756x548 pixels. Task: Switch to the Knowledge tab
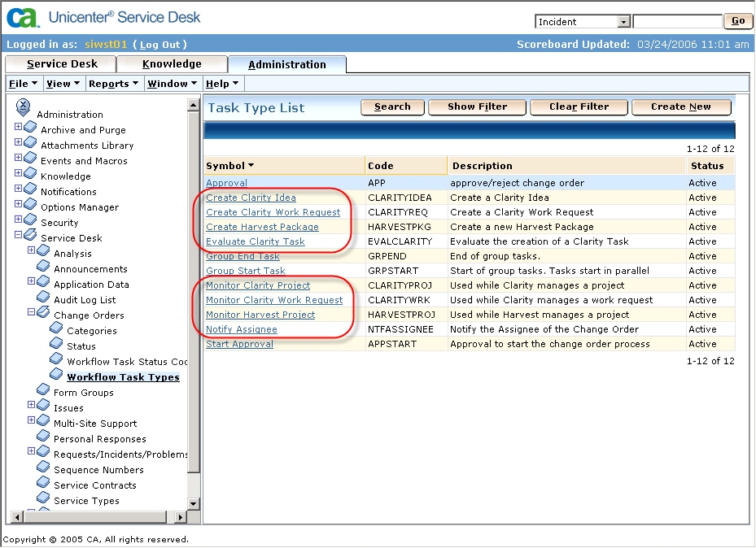point(172,64)
